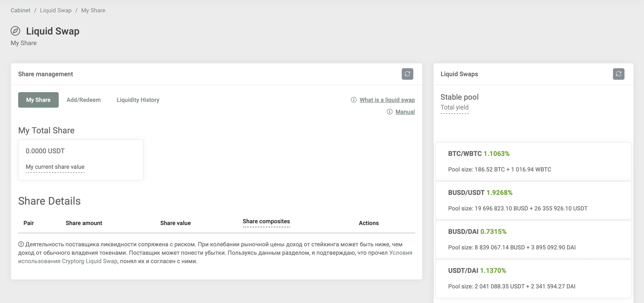Image resolution: width=644 pixels, height=303 pixels.
Task: Select the My Share tab
Action: pos(38,100)
